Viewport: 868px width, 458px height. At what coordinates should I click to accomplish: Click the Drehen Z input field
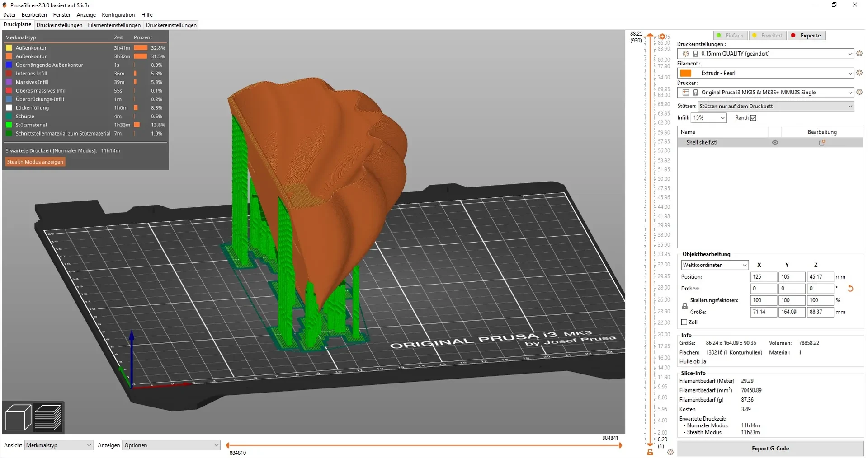pyautogui.click(x=820, y=289)
